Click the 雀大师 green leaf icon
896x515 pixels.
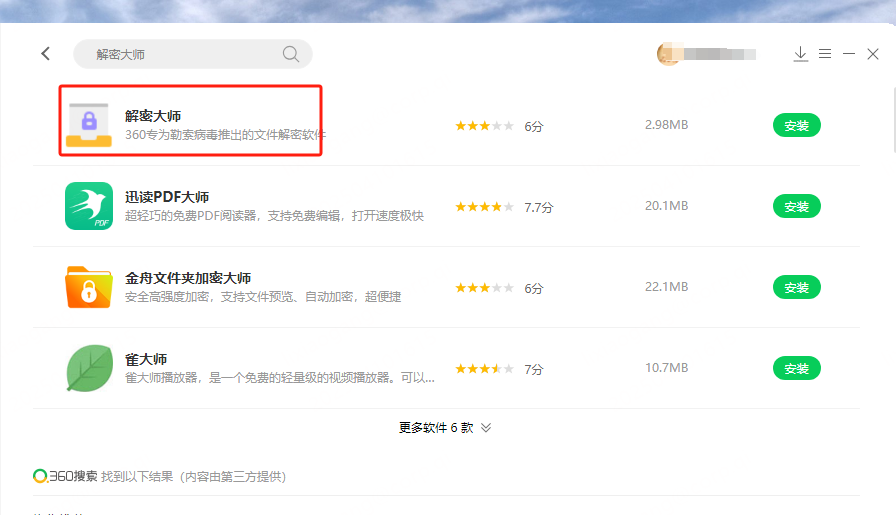[x=89, y=368]
